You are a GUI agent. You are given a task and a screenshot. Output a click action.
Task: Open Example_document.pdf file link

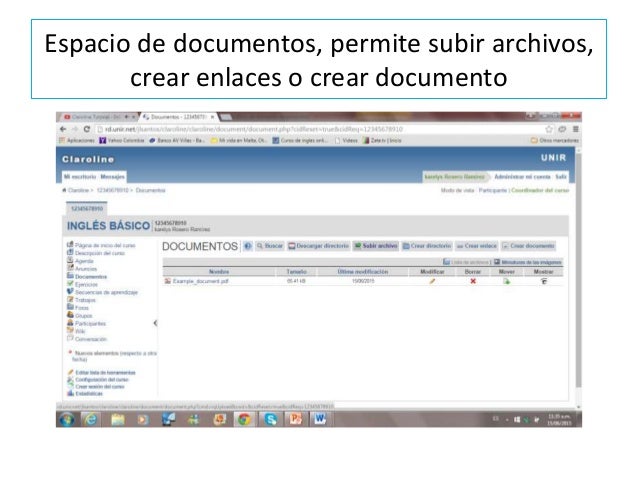tap(201, 281)
